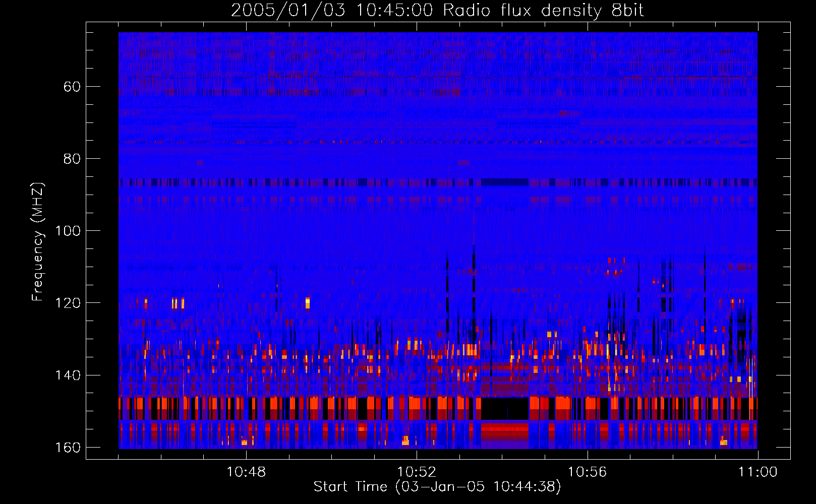Screen dimensions: 816x504
Task: Click the 10:56 time tick label
Action: click(x=587, y=472)
